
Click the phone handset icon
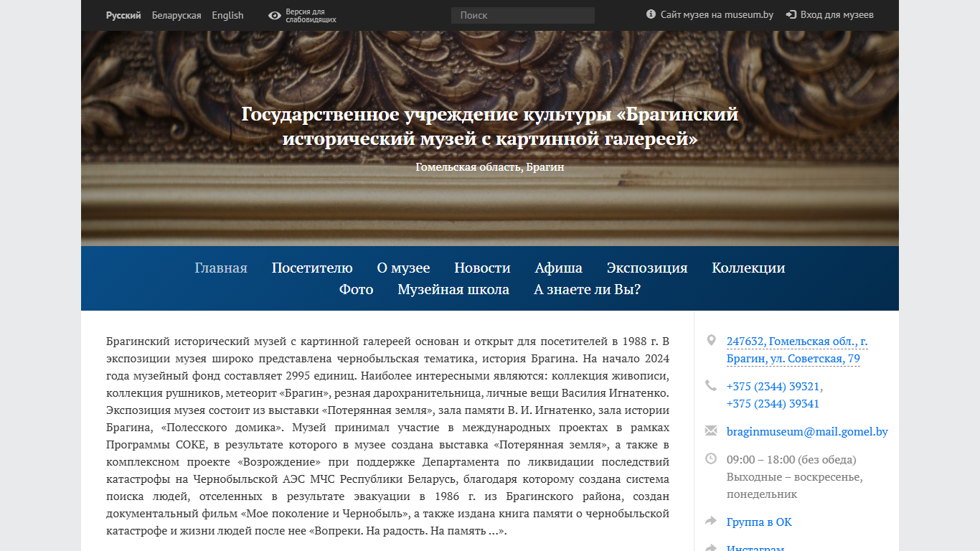pos(711,385)
